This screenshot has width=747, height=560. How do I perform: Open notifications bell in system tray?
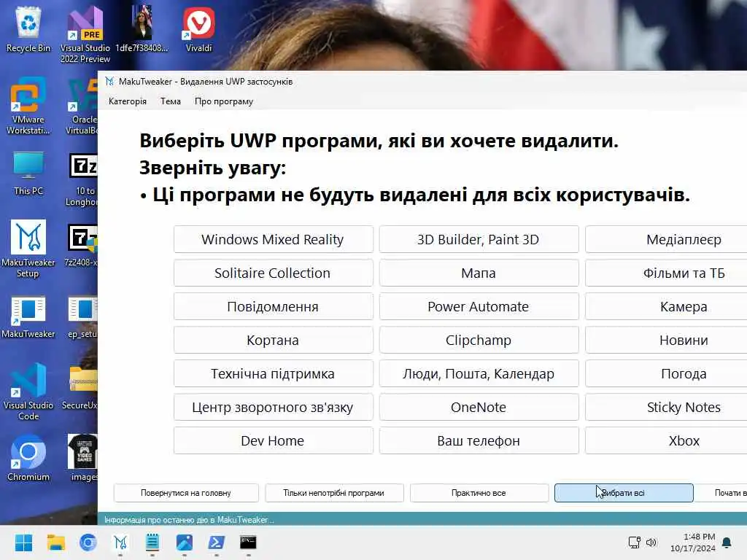(x=727, y=542)
